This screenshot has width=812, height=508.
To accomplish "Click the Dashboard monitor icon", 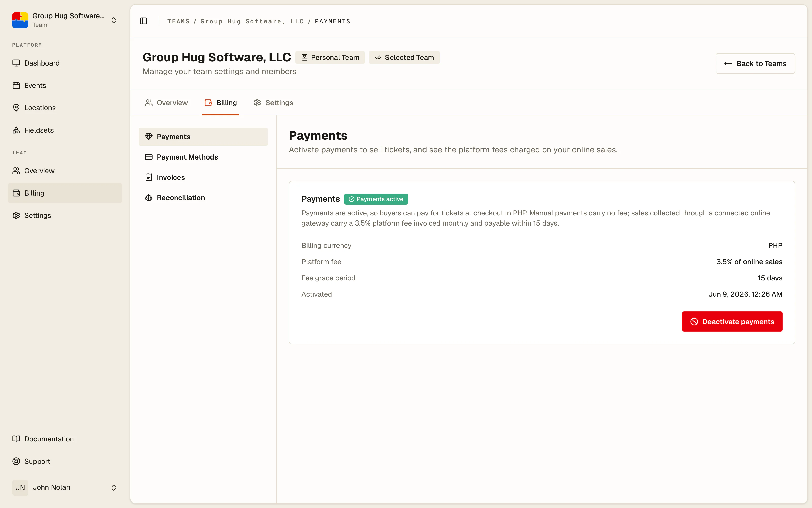I will point(16,63).
